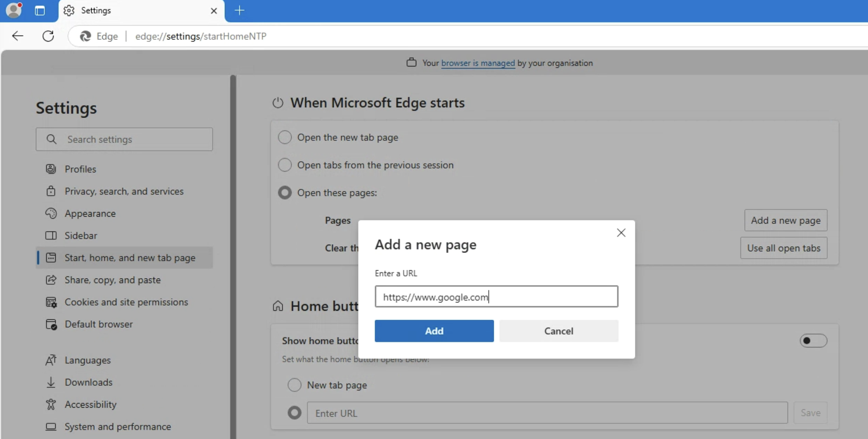Select the Enter URL radio option
The height and width of the screenshot is (439, 868).
tap(294, 413)
